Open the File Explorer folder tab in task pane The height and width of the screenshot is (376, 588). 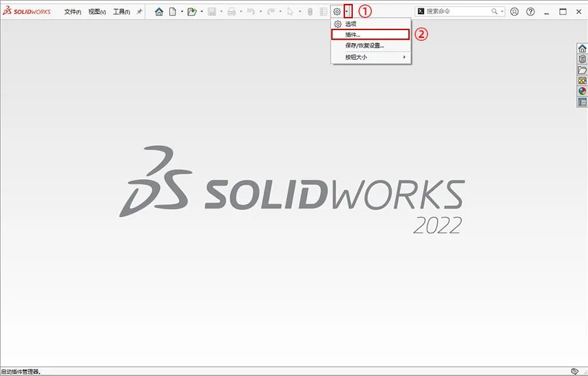tap(582, 70)
